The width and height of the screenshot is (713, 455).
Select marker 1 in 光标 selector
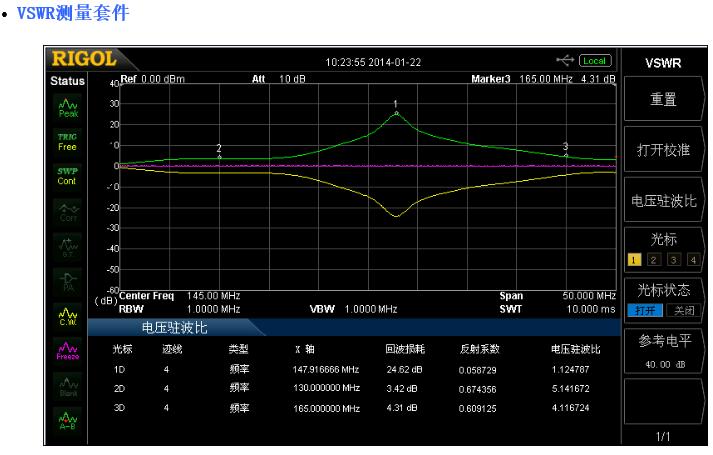[x=634, y=259]
